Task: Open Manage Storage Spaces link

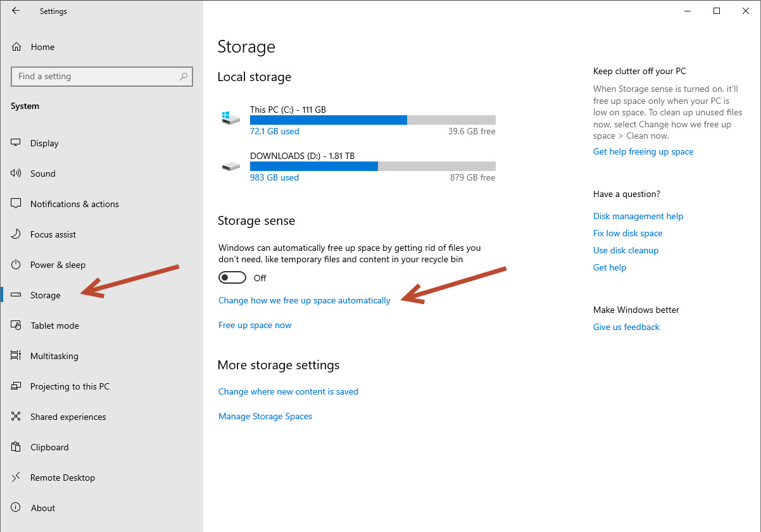Action: [x=265, y=416]
